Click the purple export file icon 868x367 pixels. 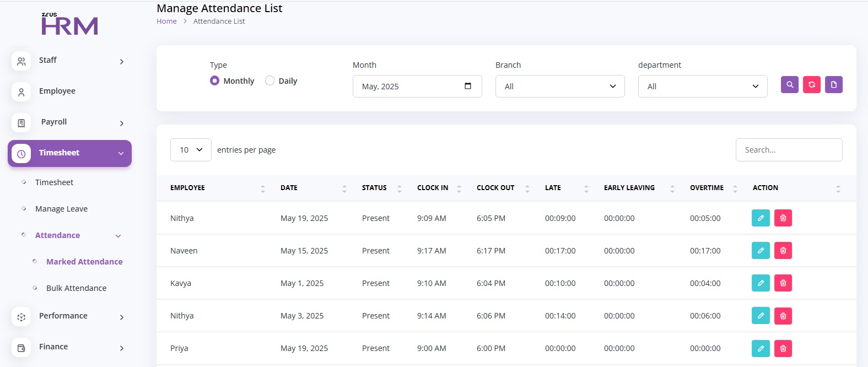pos(833,84)
